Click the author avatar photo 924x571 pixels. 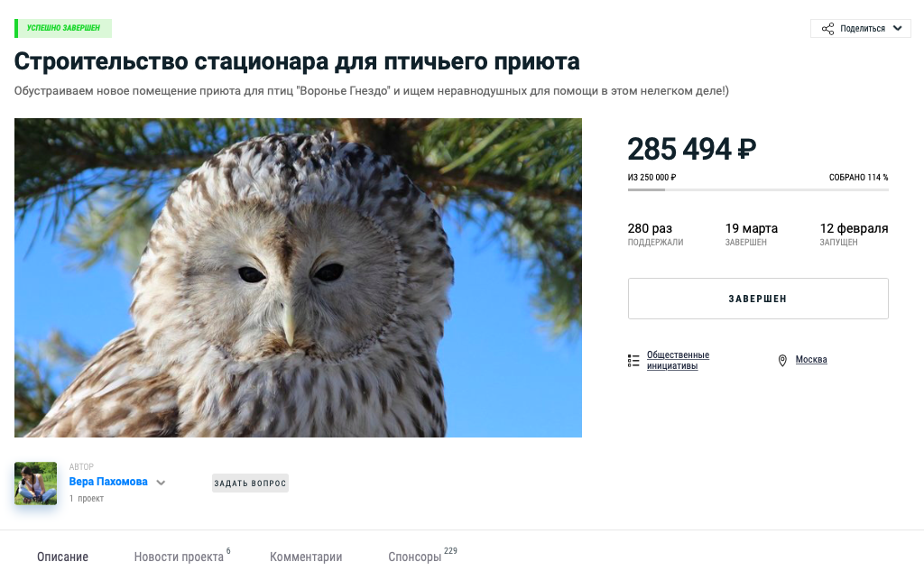(x=35, y=484)
